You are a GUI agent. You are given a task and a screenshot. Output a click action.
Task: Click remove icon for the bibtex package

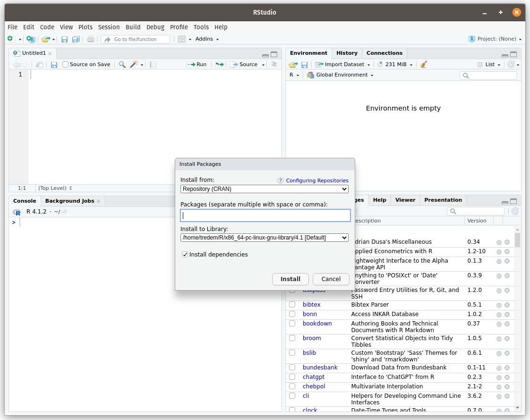point(507,305)
